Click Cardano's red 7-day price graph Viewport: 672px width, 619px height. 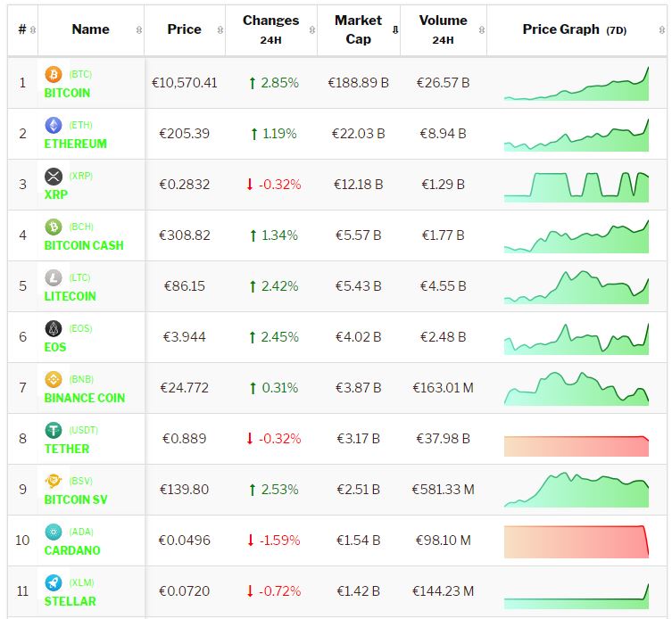pos(576,541)
